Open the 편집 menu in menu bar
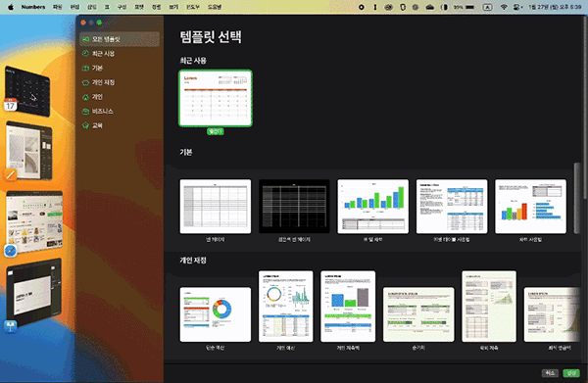 pyautogui.click(x=74, y=7)
